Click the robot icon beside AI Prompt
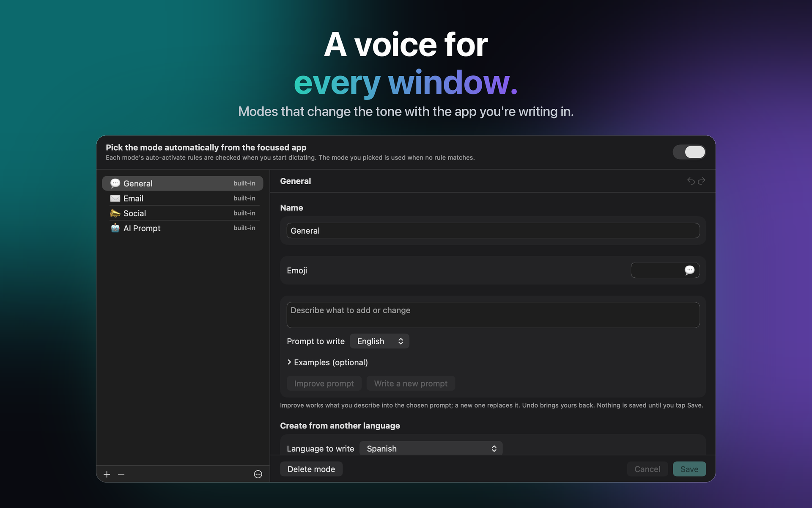 tap(115, 228)
